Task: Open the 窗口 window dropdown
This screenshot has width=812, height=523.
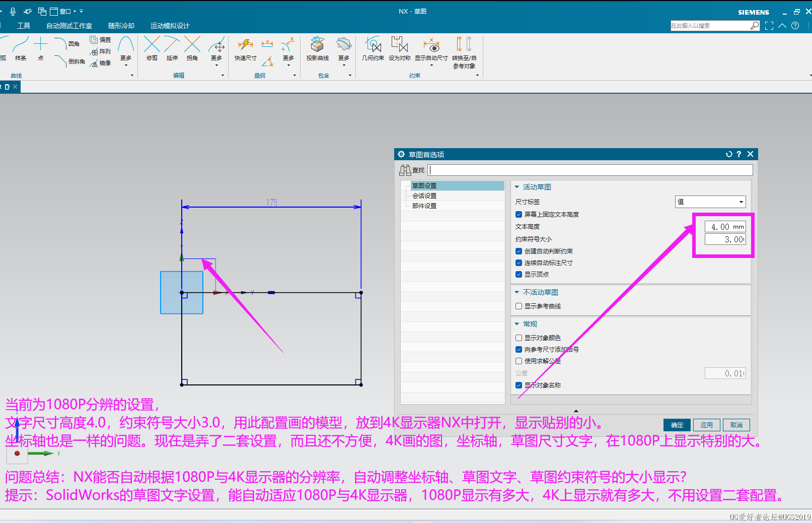Action: point(63,11)
